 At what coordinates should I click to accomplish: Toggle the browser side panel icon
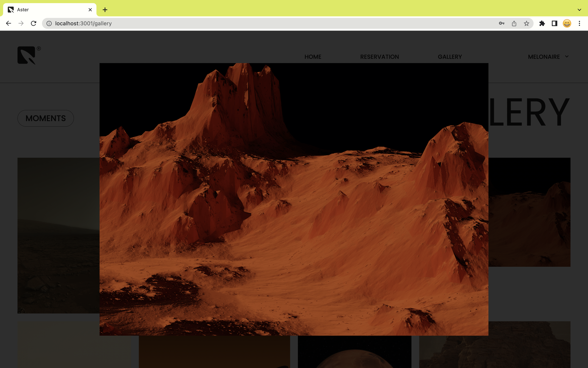point(555,23)
